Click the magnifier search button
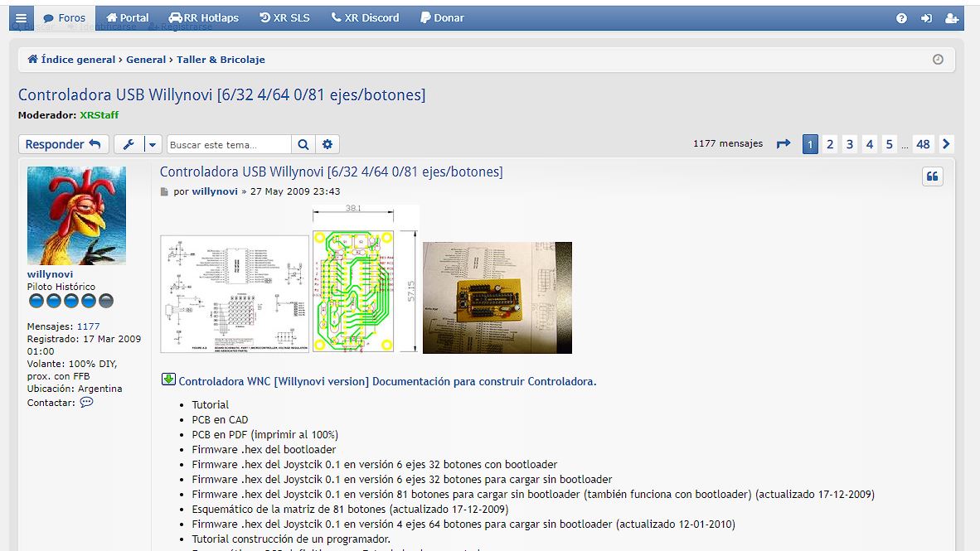The height and width of the screenshot is (551, 980). pyautogui.click(x=303, y=144)
